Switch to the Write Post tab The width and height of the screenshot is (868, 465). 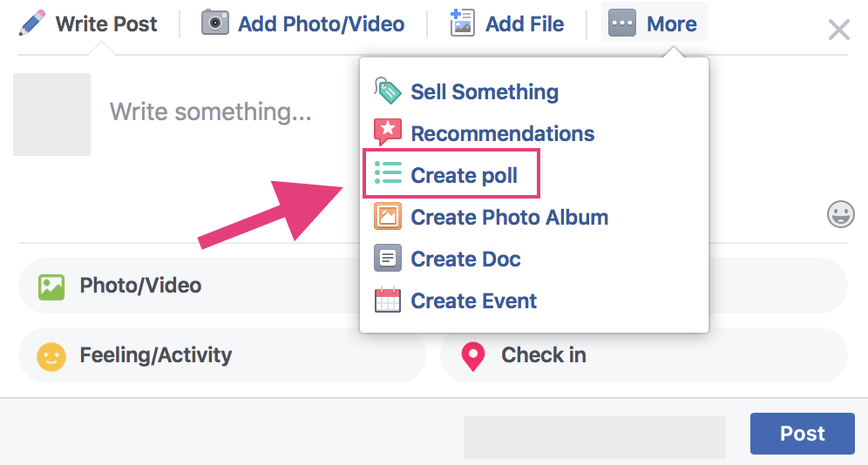click(87, 24)
